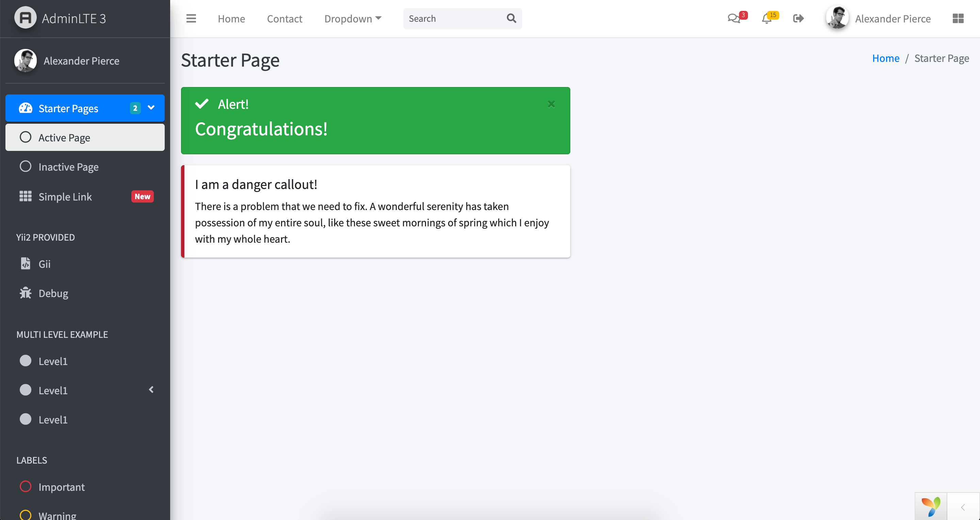Click the Home breadcrumb link
The image size is (980, 520).
[885, 58]
